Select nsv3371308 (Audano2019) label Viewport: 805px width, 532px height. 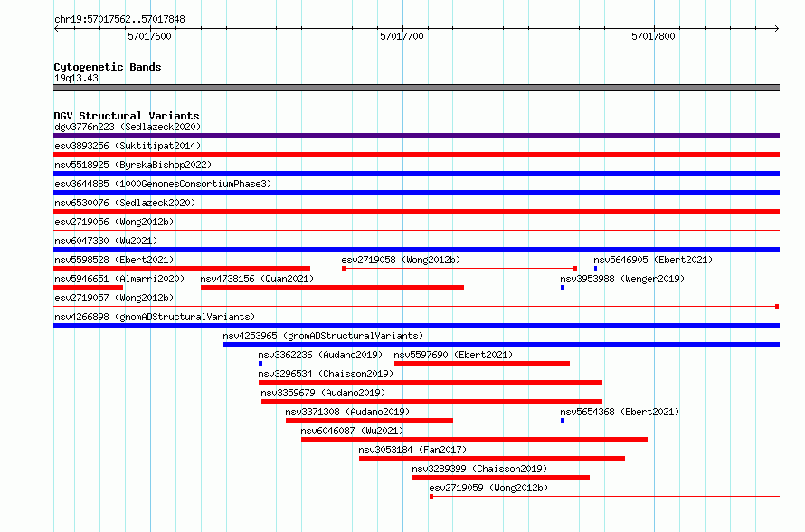point(347,412)
